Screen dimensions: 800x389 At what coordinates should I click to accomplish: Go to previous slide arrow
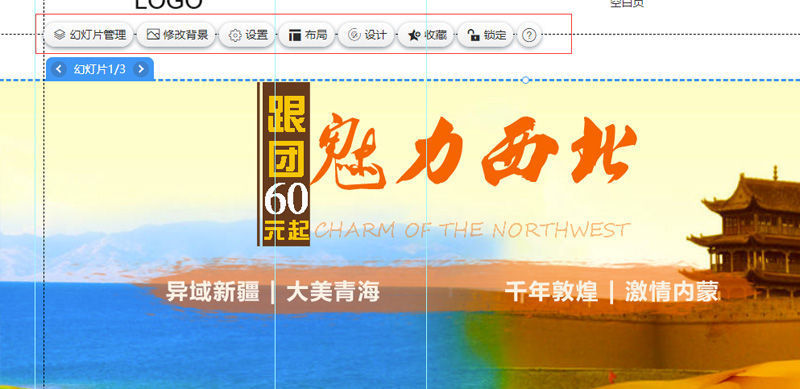(59, 69)
